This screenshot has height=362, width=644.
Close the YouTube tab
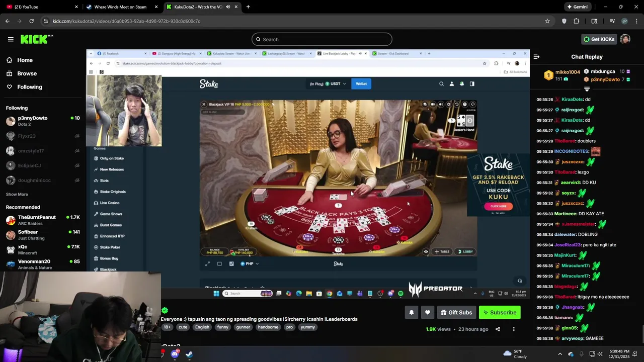coord(76,7)
